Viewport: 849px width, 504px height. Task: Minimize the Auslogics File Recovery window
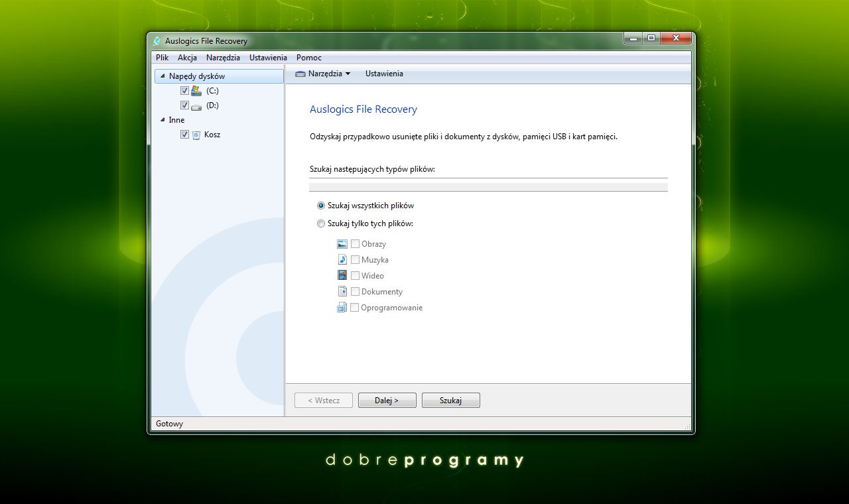[x=633, y=38]
